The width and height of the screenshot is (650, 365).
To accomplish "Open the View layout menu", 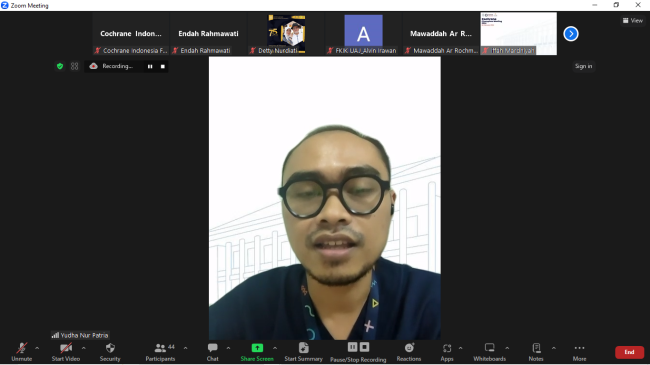I will [633, 20].
